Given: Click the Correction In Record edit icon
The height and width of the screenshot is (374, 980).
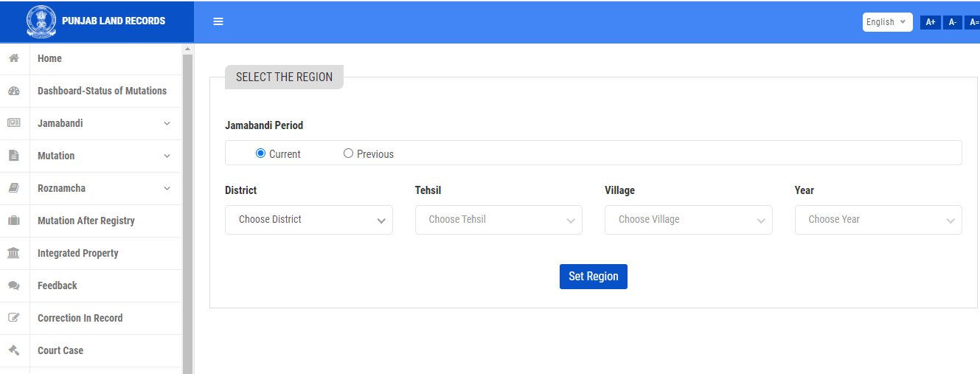Looking at the screenshot, I should coord(14,318).
